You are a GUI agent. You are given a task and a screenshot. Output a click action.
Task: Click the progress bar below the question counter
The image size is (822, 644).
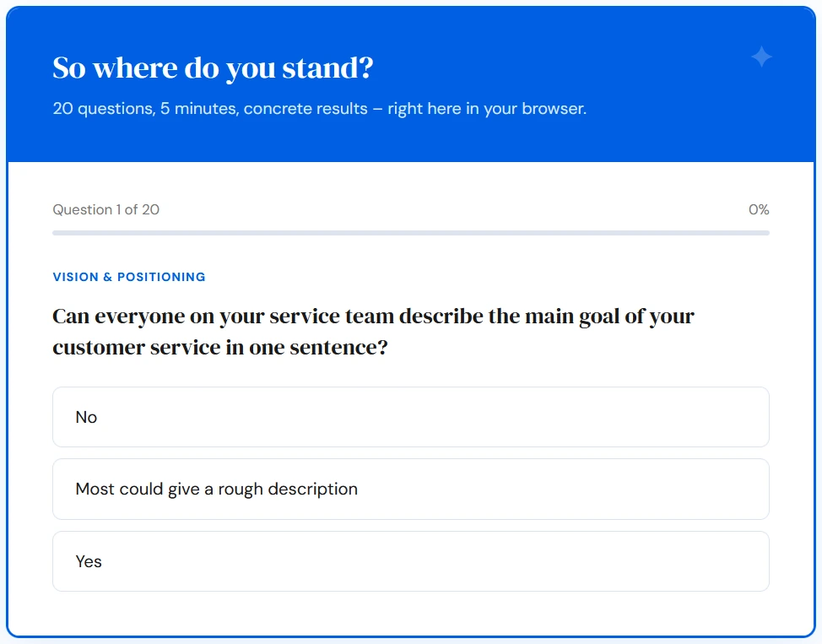pos(410,229)
